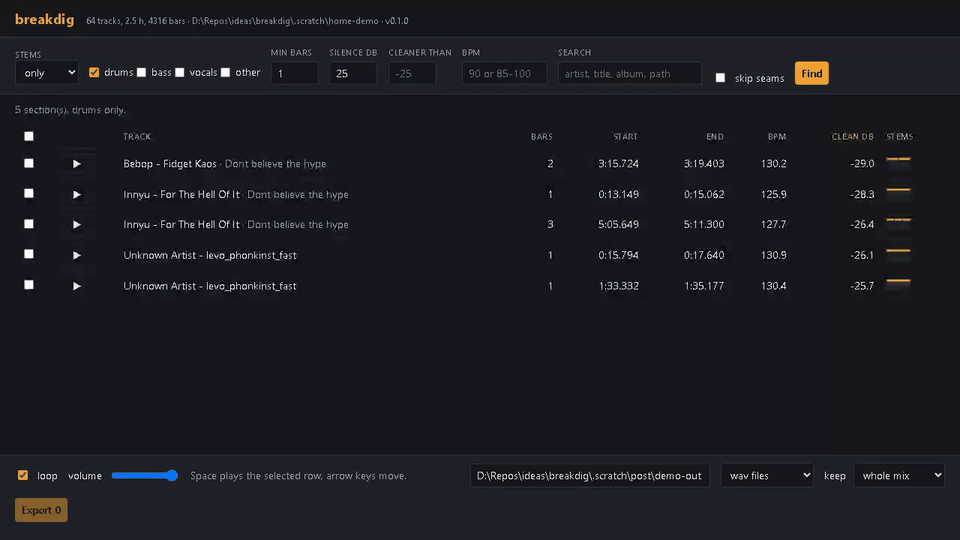Play Innyu For The Hell Of It at 5:05.649

click(77, 225)
